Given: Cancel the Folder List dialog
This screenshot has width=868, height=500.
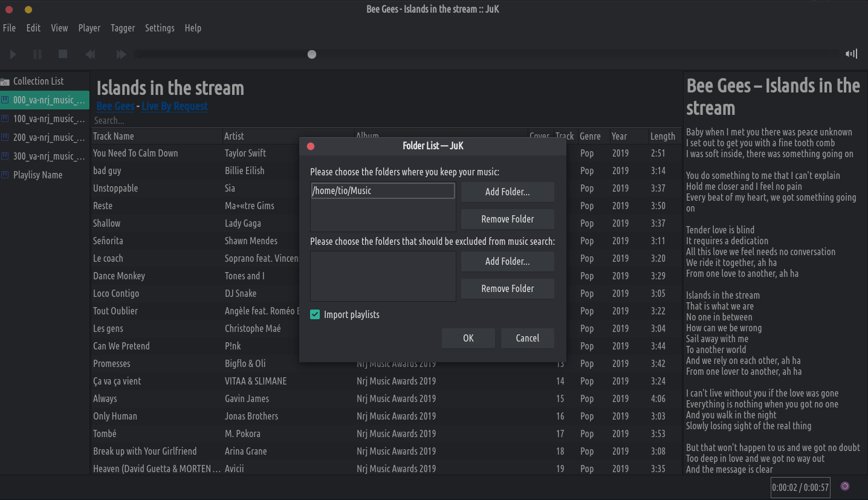Looking at the screenshot, I should point(528,339).
